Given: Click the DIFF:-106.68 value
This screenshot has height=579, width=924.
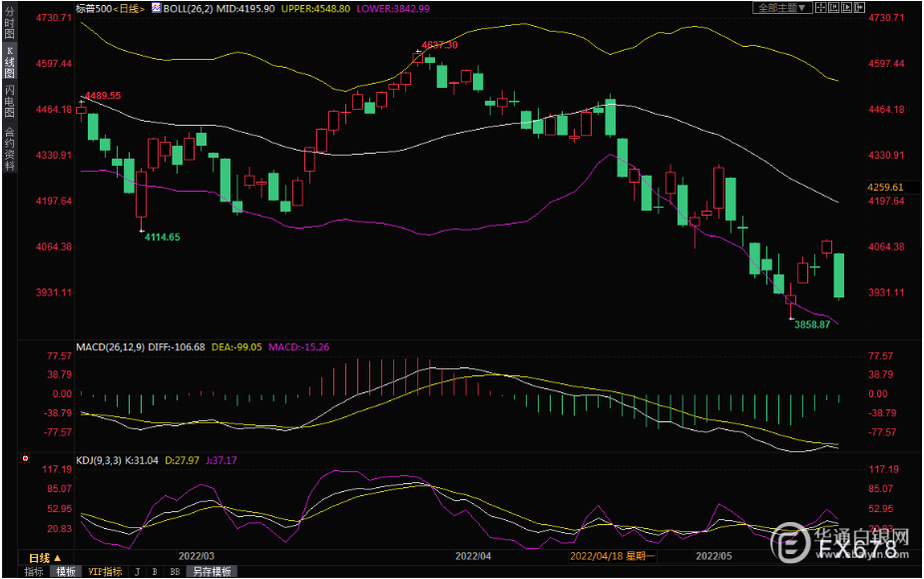Looking at the screenshot, I should [177, 346].
